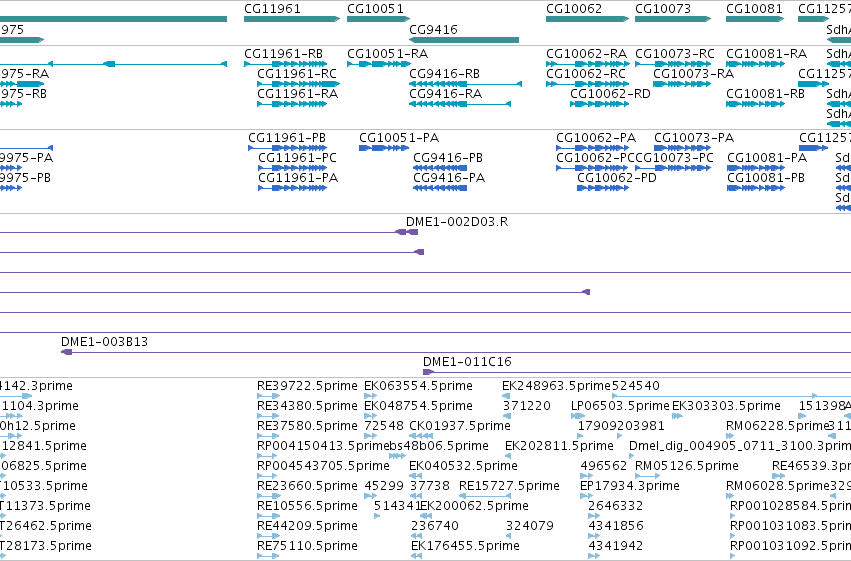Click the CG10051-RA transcript label
Image resolution: width=851 pixels, height=561 pixels.
[388, 54]
